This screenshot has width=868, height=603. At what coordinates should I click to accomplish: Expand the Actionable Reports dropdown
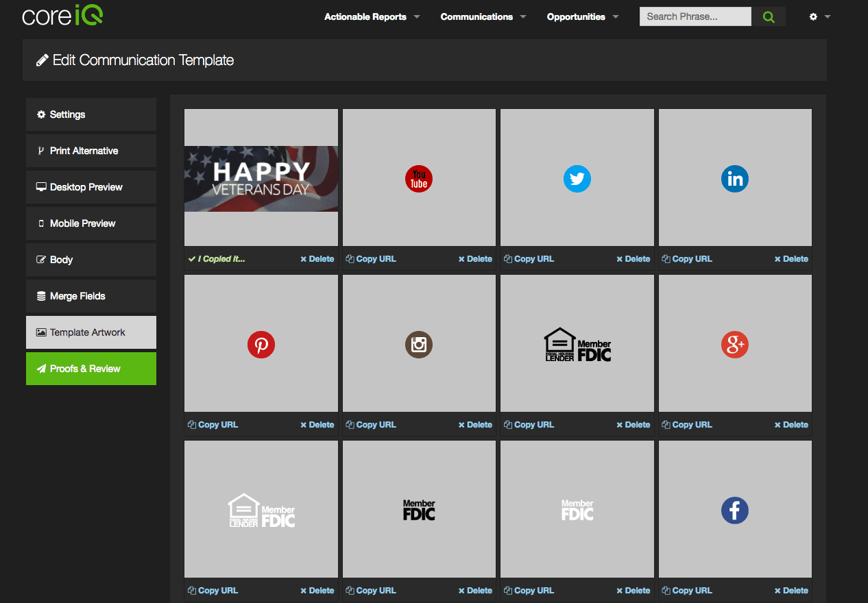coord(372,16)
